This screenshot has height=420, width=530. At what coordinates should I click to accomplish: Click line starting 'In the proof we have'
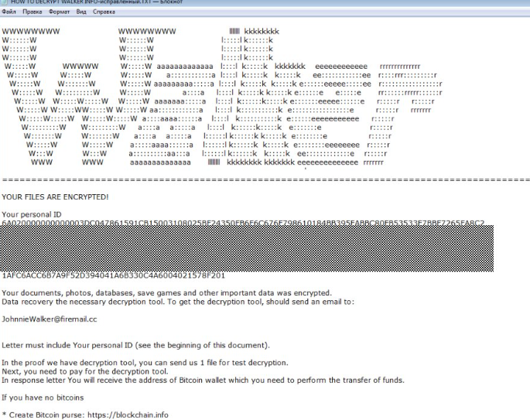pyautogui.click(x=145, y=363)
